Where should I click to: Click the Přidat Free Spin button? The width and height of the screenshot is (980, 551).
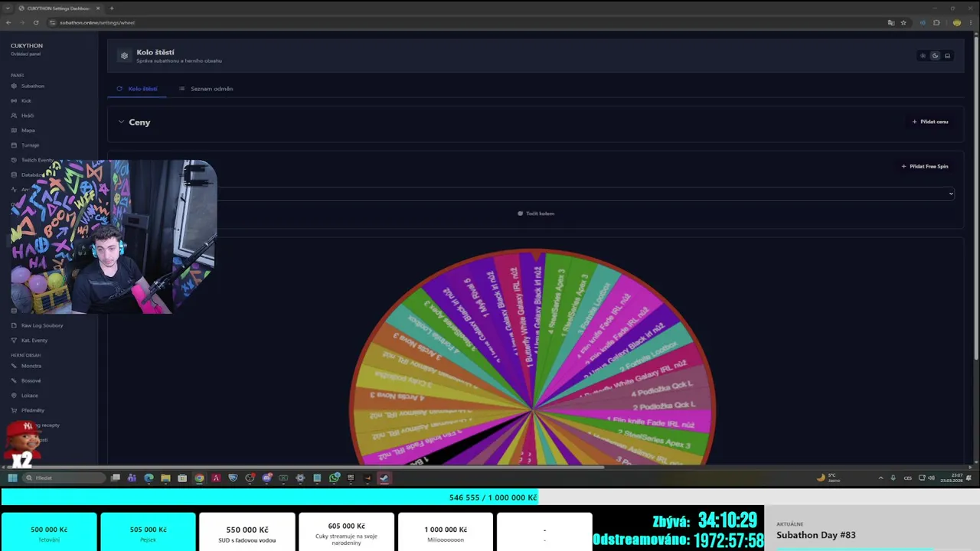925,166
